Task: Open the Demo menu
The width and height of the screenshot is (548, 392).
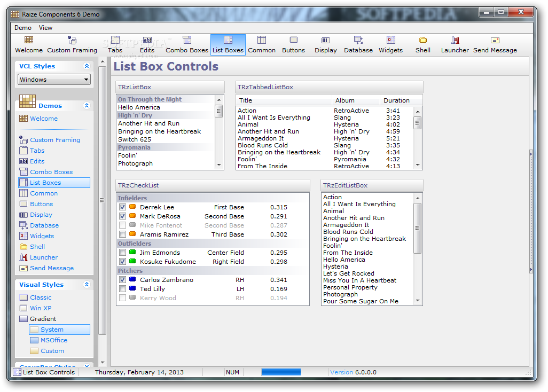Action: [23, 28]
